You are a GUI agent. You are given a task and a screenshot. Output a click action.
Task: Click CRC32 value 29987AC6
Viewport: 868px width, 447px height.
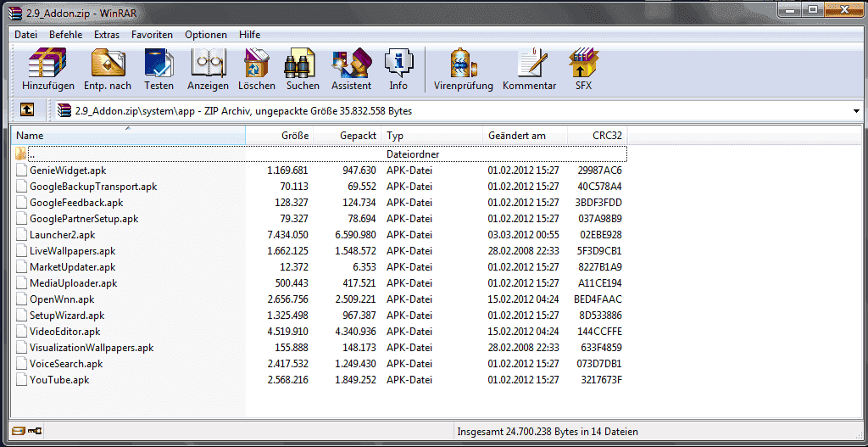[x=601, y=170]
